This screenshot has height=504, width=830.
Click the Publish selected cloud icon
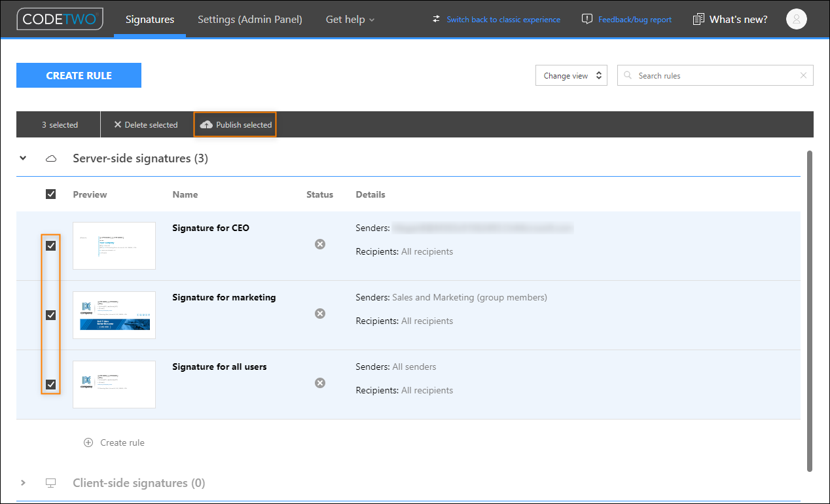click(x=206, y=124)
